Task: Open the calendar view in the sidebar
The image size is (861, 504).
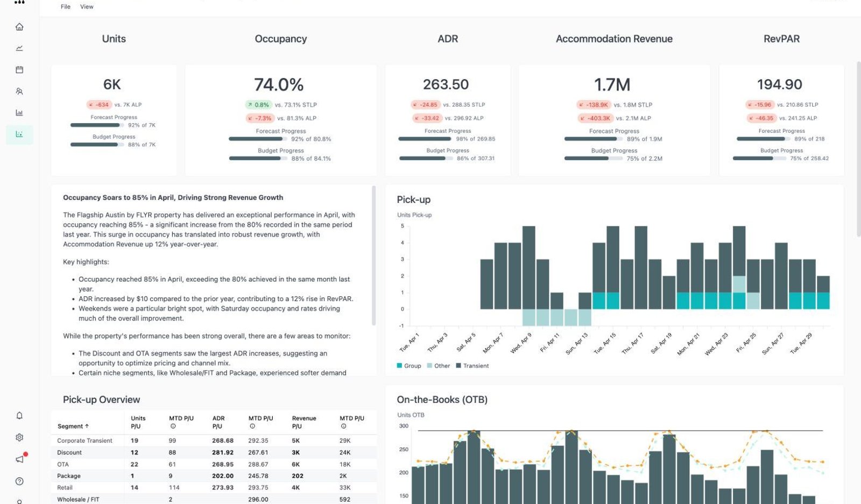Action: coord(19,70)
